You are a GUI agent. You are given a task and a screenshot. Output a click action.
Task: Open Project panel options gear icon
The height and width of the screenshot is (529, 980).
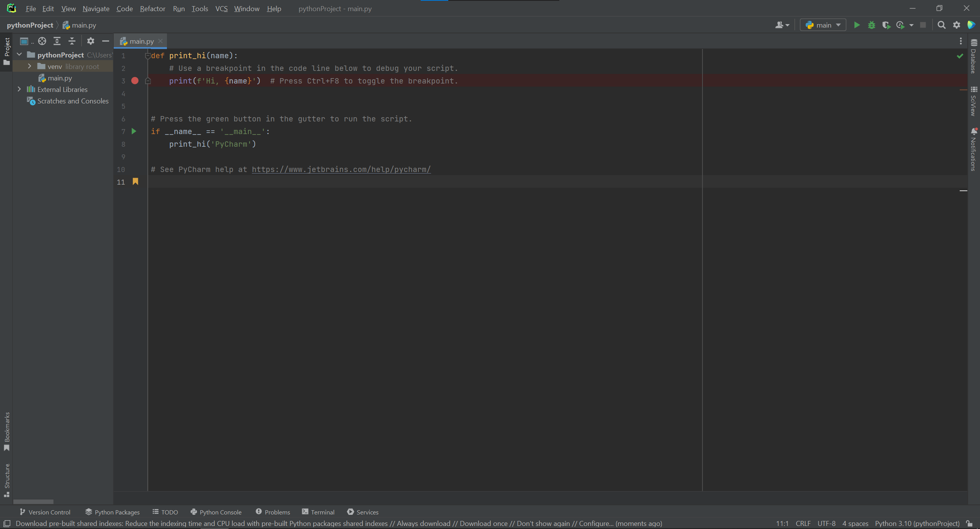[x=91, y=41]
